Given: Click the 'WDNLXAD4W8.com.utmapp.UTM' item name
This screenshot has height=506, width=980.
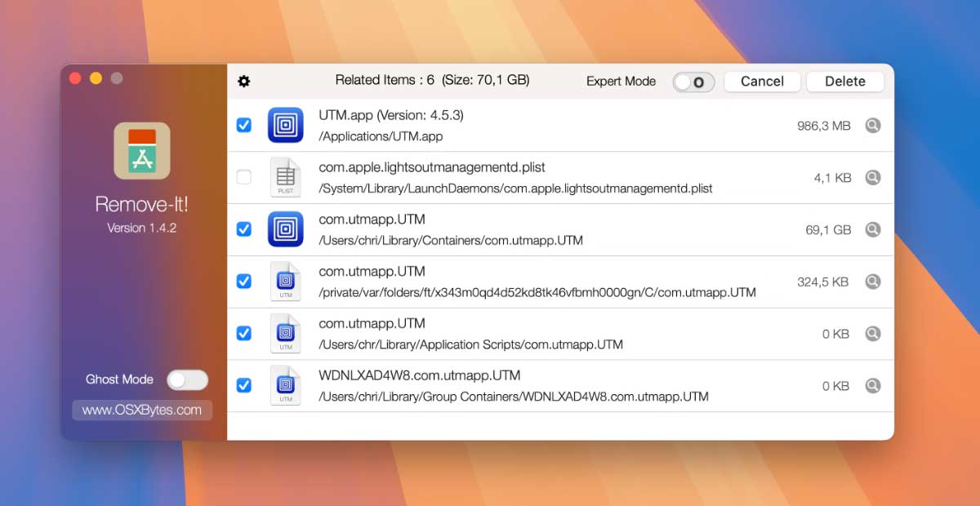Looking at the screenshot, I should [420, 375].
